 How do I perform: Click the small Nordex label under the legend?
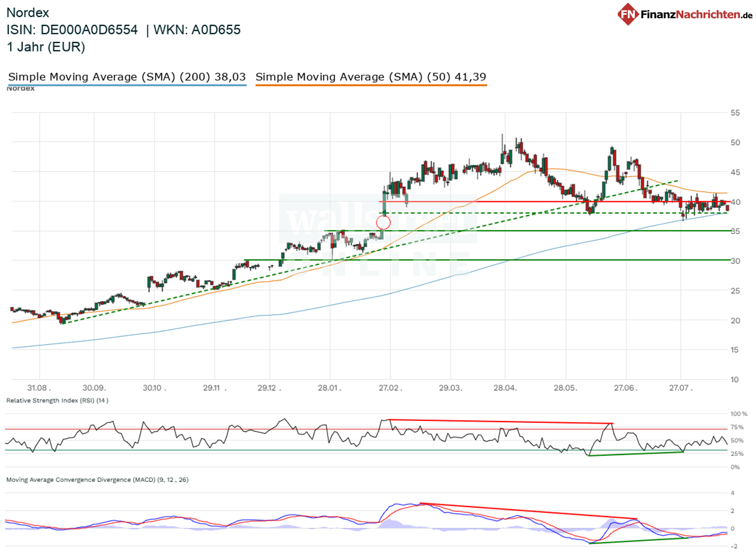click(x=21, y=89)
